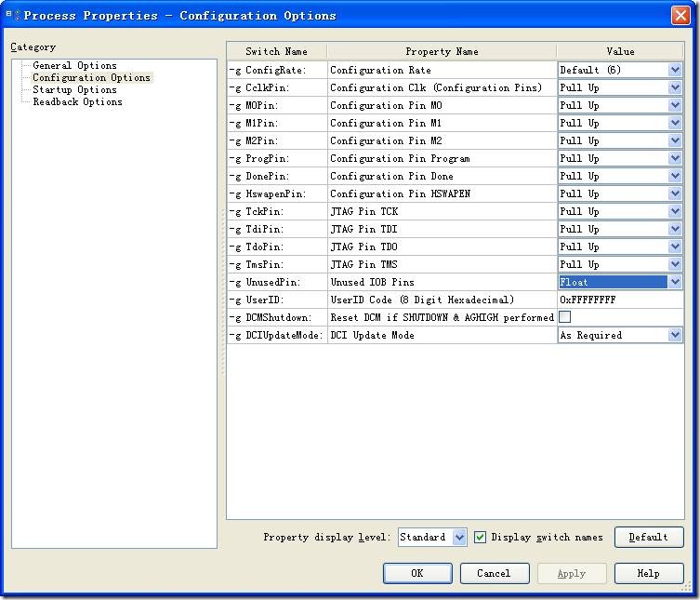
Task: Close the Process Properties dialog
Action: tap(680, 15)
